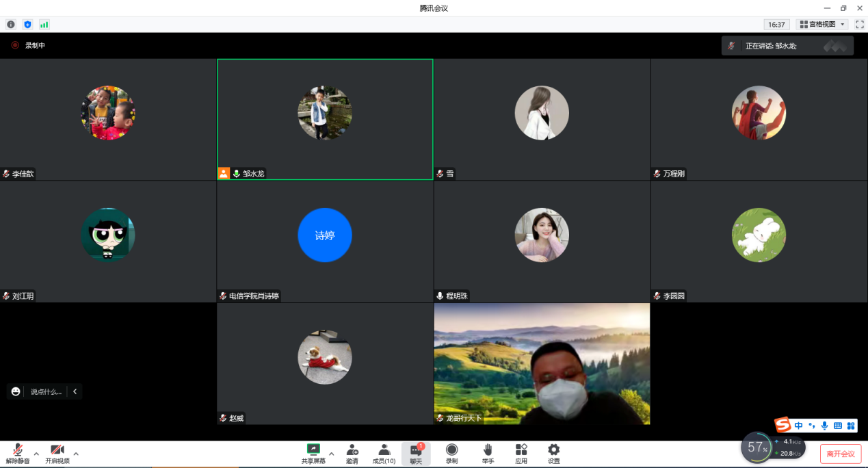
Task: Expand share screen options arrow
Action: [x=332, y=454]
